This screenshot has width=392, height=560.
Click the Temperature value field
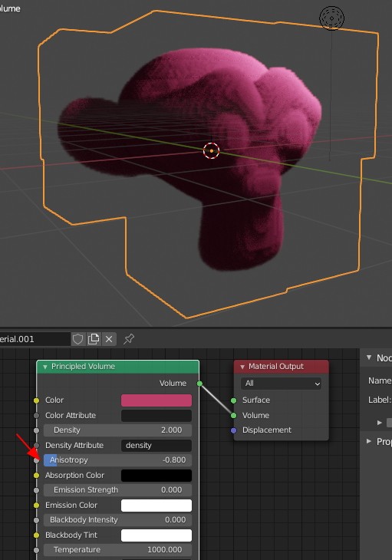coord(117,550)
